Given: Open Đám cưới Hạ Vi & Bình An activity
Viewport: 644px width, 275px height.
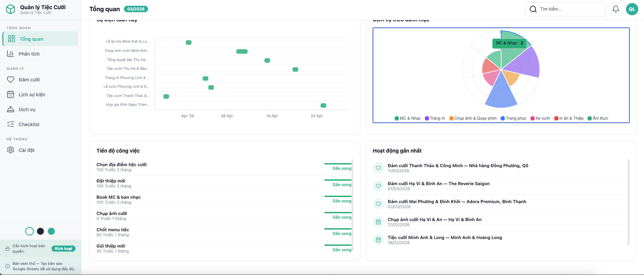Looking at the screenshot, I should 439,184.
